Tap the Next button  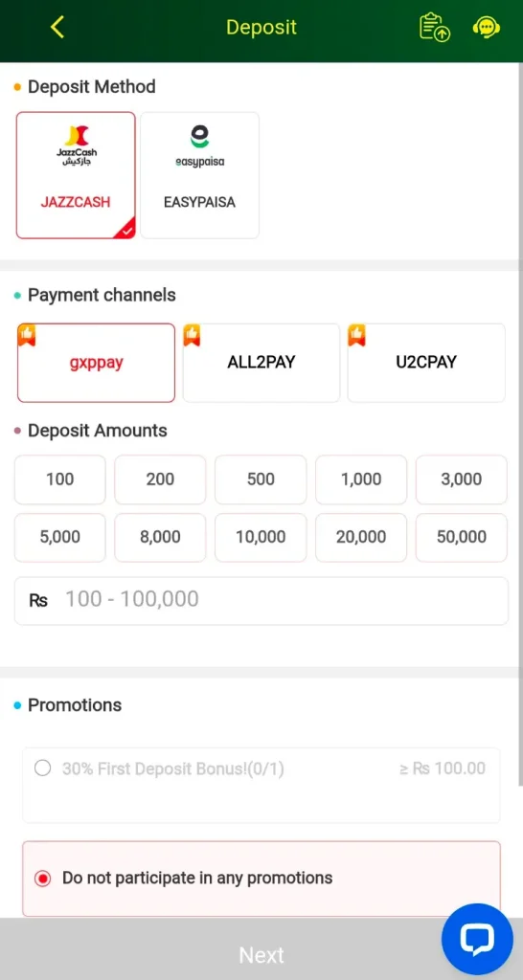pyautogui.click(x=261, y=954)
